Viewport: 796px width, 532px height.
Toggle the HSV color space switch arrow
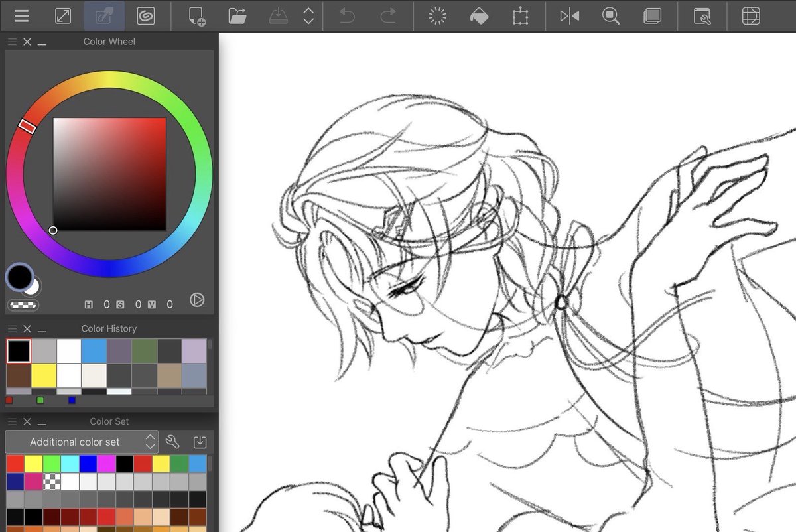(x=197, y=300)
